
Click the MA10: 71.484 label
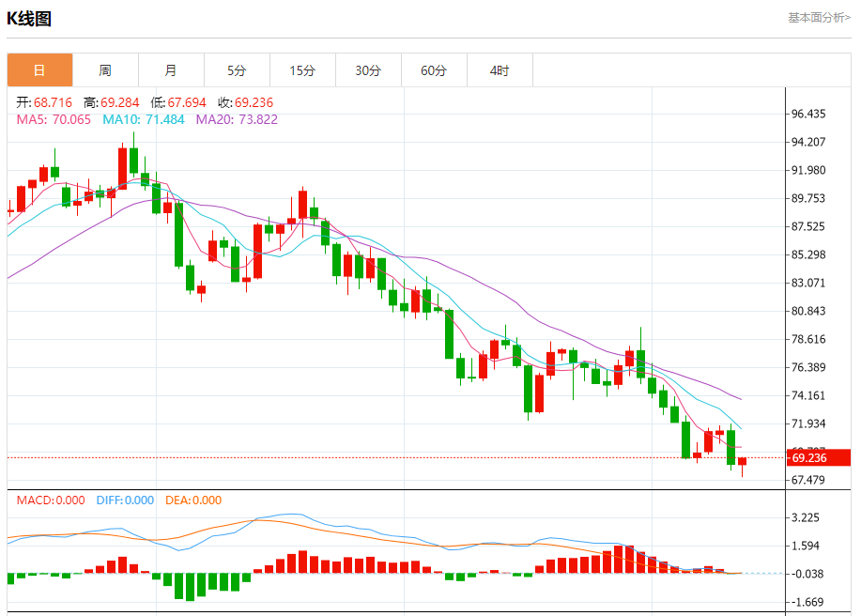pyautogui.click(x=144, y=119)
